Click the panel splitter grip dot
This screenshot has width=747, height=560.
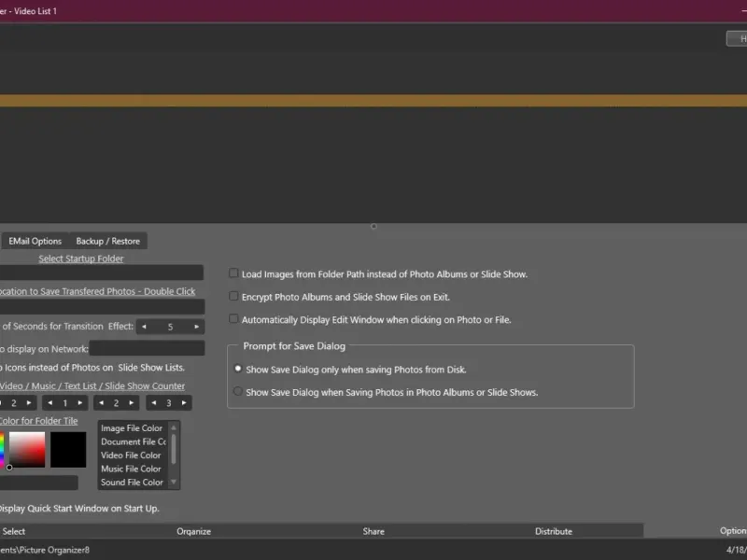[374, 226]
